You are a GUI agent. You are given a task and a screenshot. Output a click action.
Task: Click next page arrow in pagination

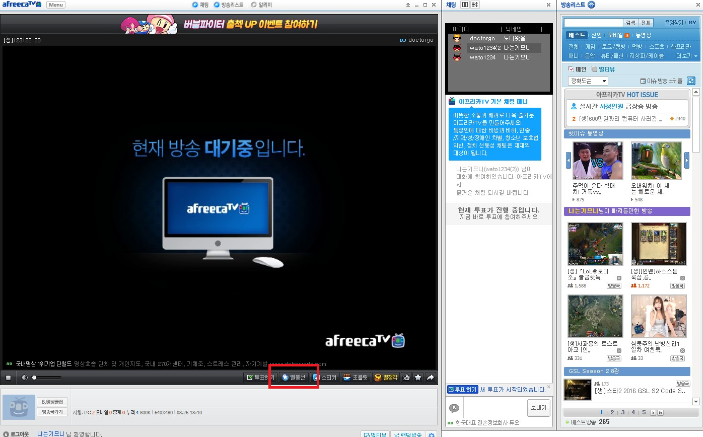[x=653, y=412]
